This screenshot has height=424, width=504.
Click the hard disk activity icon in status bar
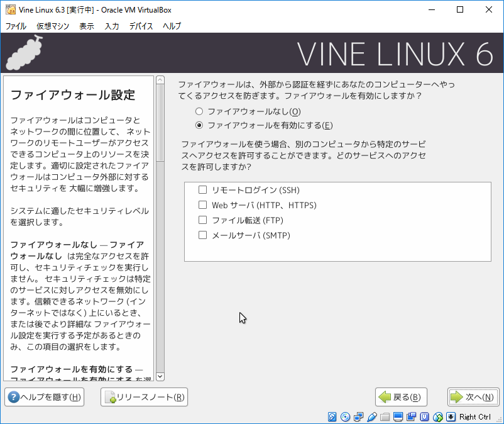click(x=333, y=417)
